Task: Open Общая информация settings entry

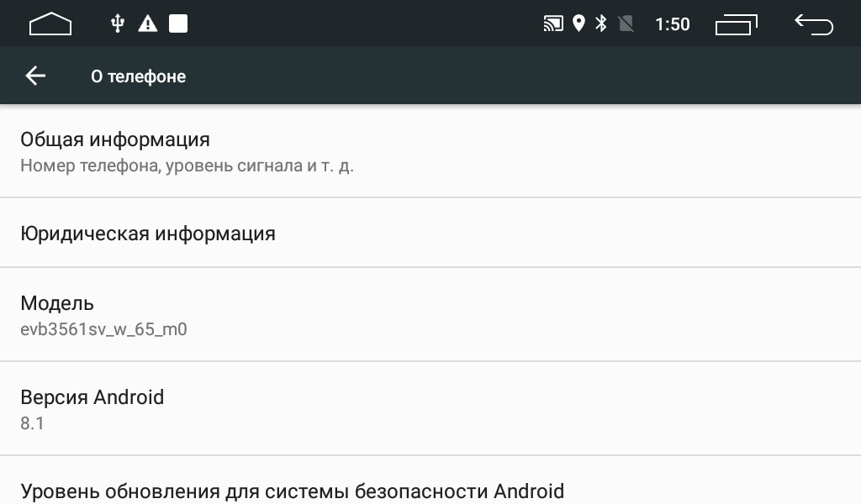Action: tap(430, 151)
